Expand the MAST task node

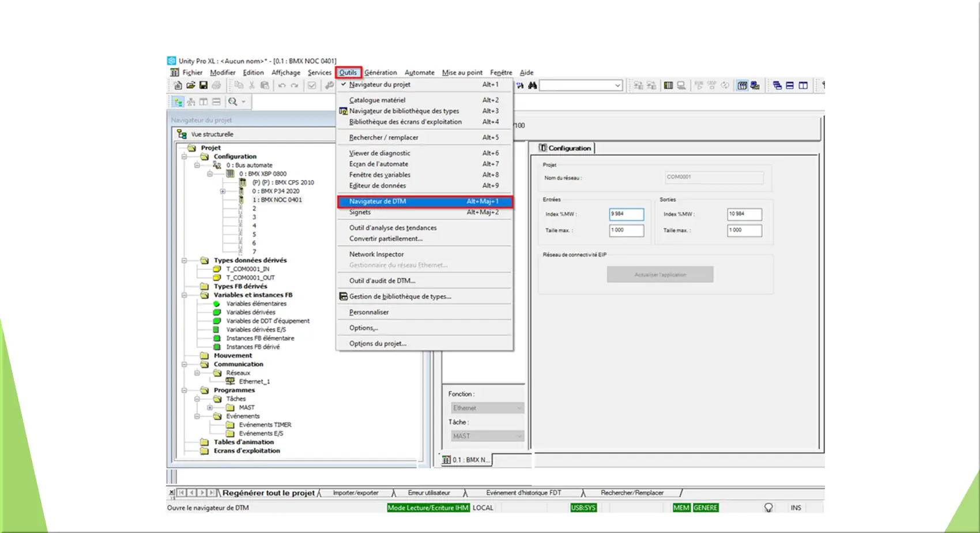click(x=210, y=407)
